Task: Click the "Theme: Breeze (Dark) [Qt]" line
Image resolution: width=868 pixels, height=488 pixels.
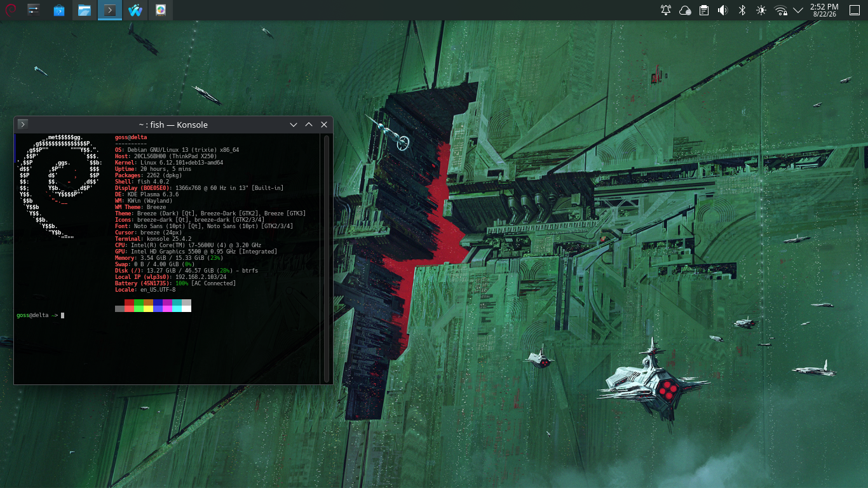Action: pos(210,213)
